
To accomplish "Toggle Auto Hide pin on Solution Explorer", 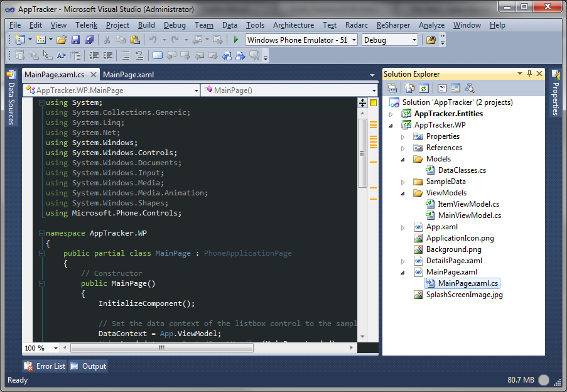I will click(x=529, y=73).
